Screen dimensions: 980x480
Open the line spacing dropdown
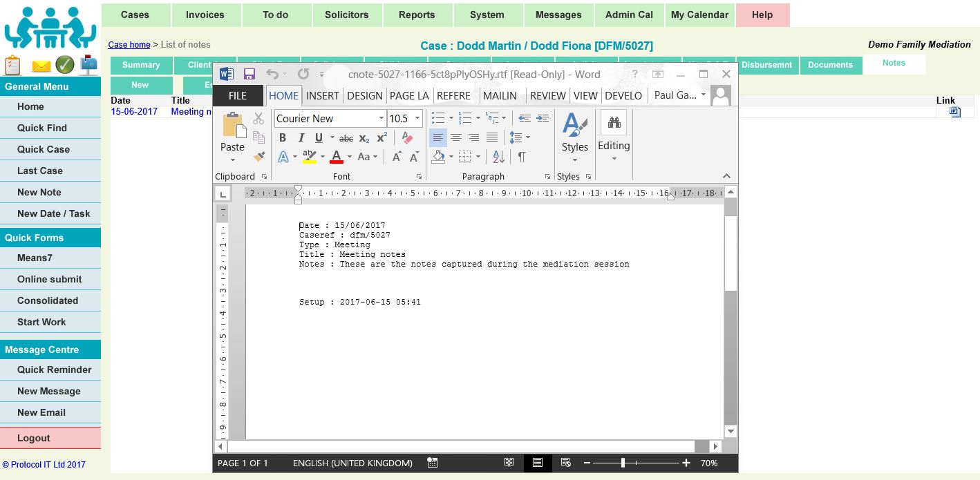pos(528,137)
